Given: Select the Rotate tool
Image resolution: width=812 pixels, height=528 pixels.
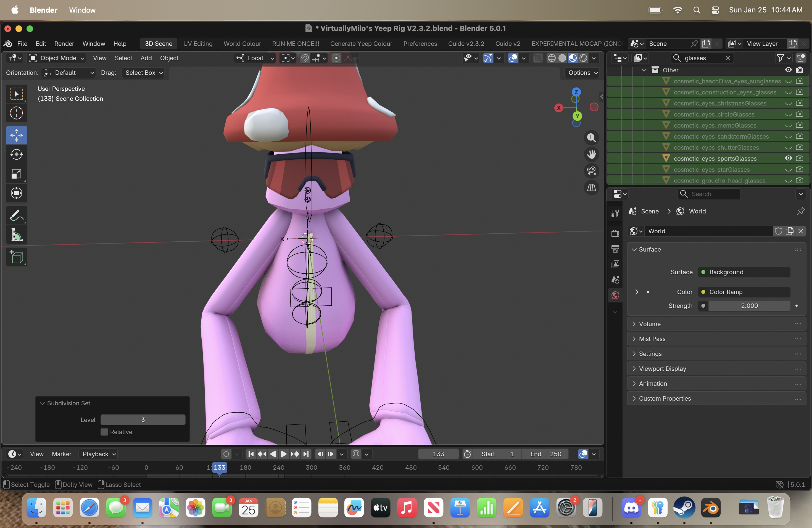Looking at the screenshot, I should (16, 155).
